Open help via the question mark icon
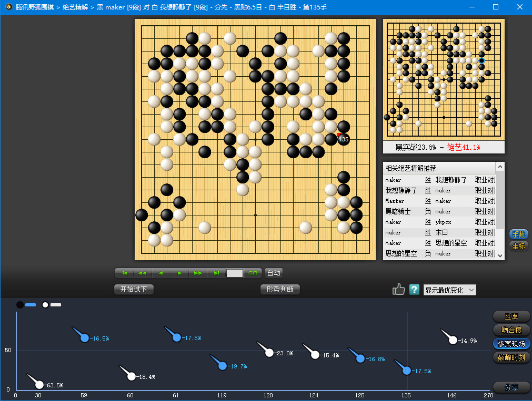The width and height of the screenshot is (532, 401). tap(414, 289)
